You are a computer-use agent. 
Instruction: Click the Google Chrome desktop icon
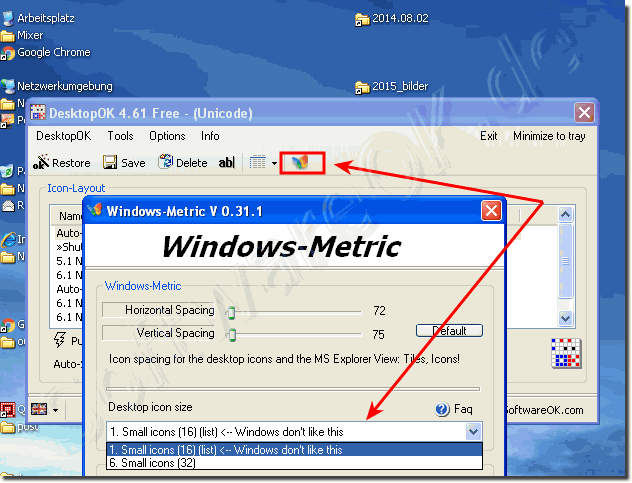[8, 53]
